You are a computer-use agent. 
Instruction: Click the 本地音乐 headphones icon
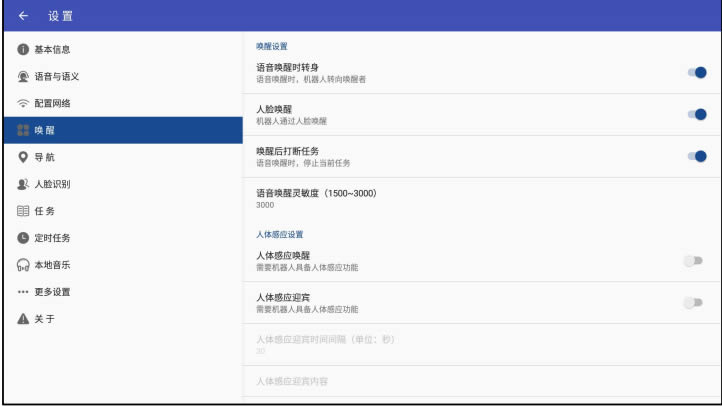tap(23, 265)
